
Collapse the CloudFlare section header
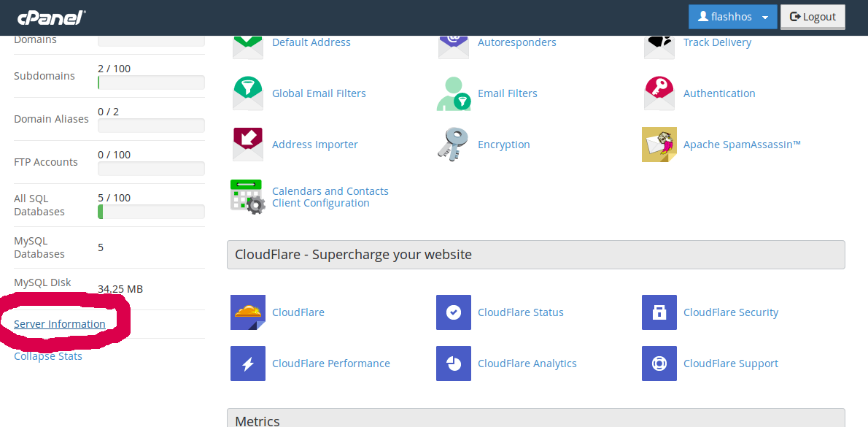coord(536,255)
